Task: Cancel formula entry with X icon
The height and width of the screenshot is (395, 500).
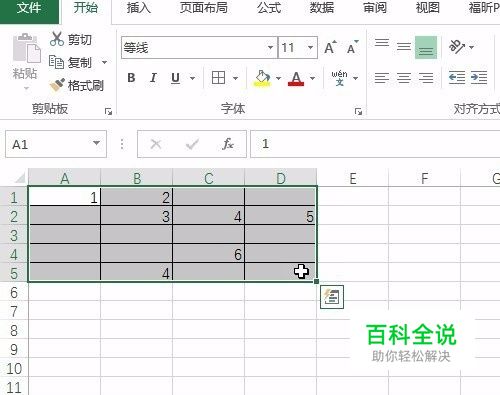Action: (x=156, y=144)
